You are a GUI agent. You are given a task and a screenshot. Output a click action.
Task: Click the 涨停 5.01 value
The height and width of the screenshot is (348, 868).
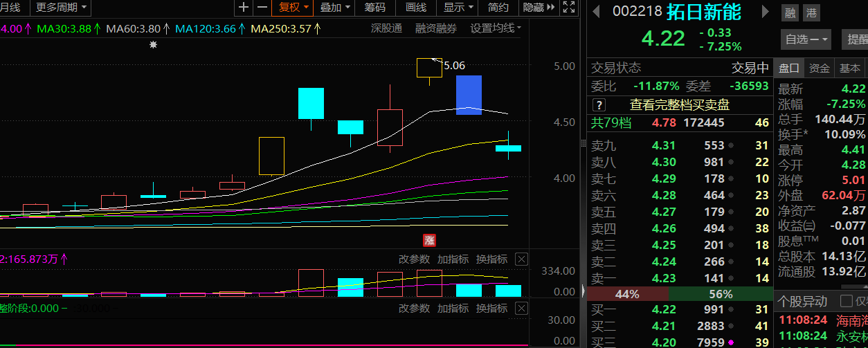[x=853, y=180]
